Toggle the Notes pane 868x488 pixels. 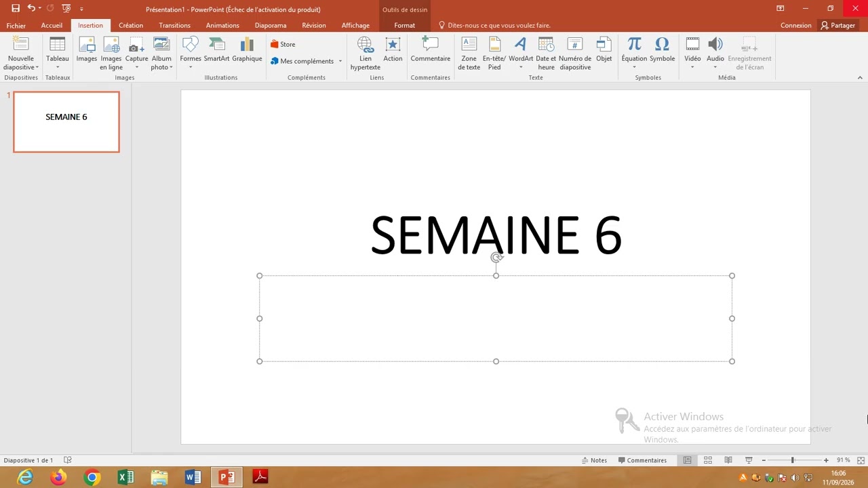(x=595, y=460)
